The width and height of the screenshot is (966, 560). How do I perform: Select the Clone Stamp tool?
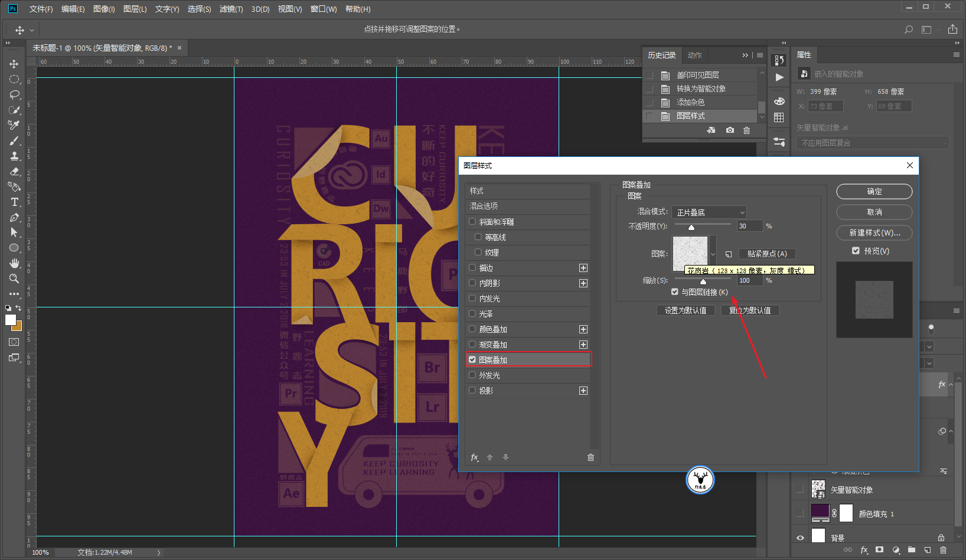point(14,156)
